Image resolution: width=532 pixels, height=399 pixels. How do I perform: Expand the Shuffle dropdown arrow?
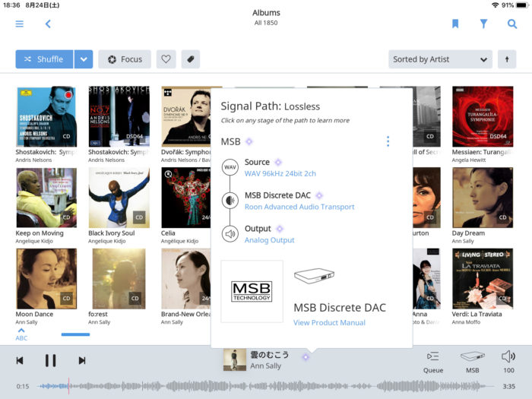tap(84, 59)
